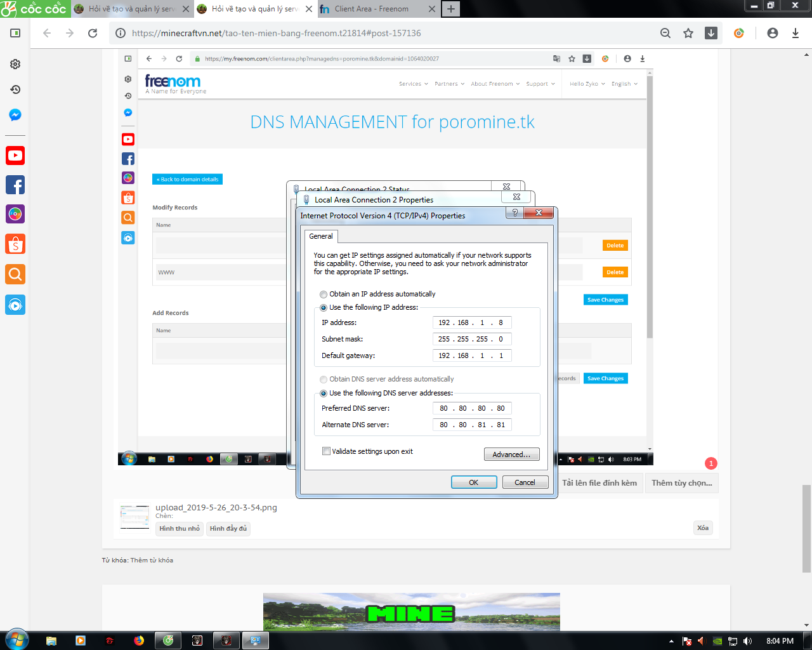The image size is (812, 650).
Task: Click the volume speaker icon in system tray
Action: [x=748, y=641]
